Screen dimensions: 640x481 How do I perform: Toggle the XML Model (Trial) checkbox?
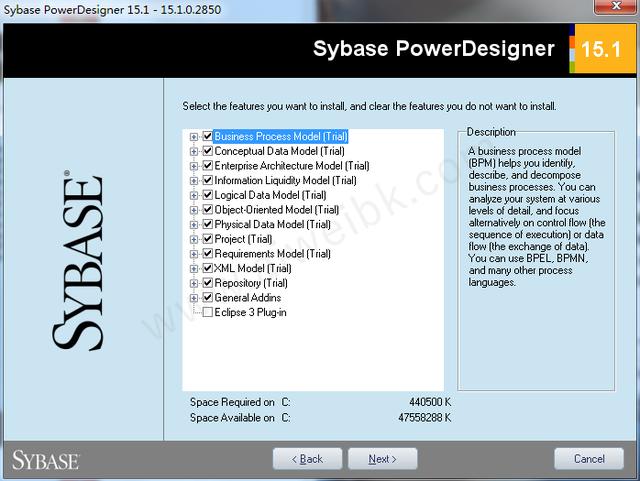point(208,268)
